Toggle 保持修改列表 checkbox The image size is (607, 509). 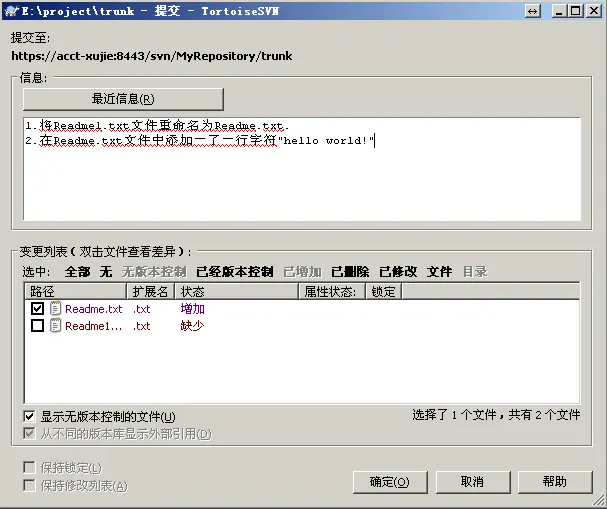click(29, 485)
